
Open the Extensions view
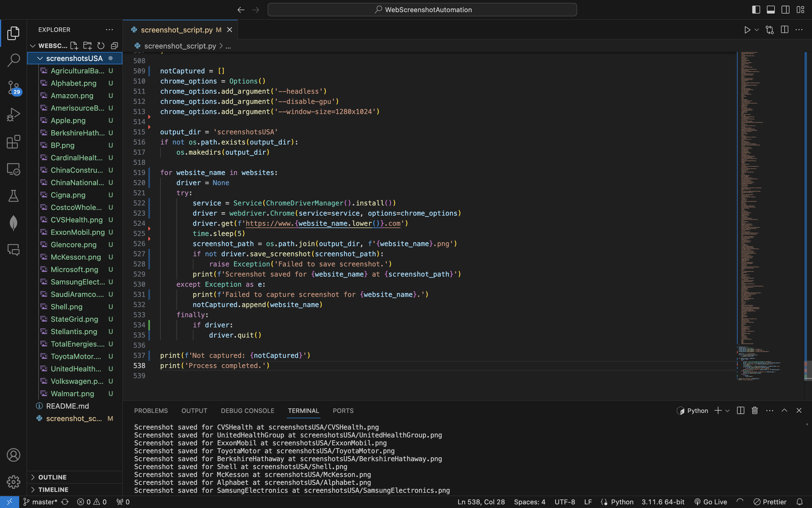coord(14,142)
